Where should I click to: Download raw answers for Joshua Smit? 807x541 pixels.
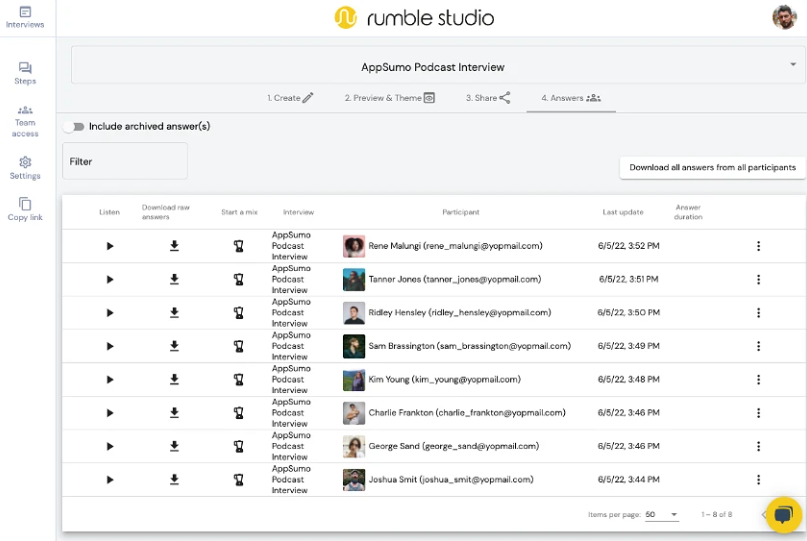174,479
